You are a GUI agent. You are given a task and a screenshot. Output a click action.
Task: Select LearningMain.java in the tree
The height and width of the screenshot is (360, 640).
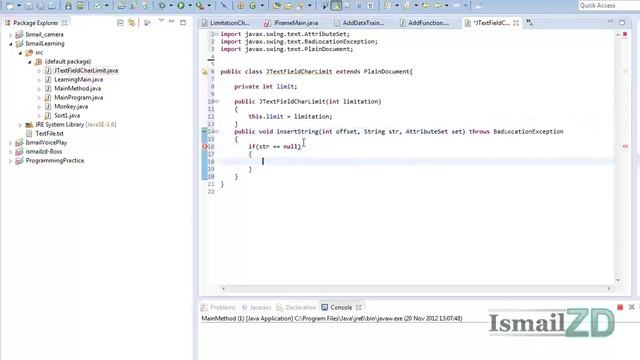tap(74, 80)
